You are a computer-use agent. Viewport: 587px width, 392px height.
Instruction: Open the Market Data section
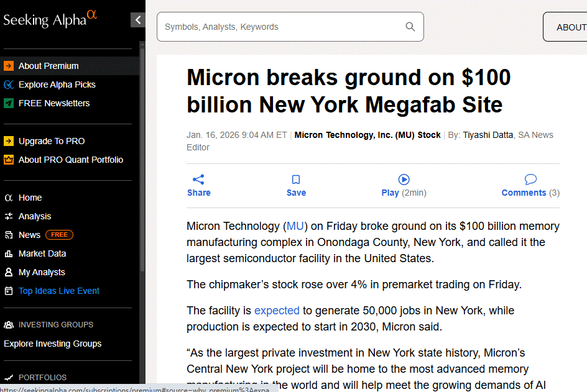click(x=42, y=253)
